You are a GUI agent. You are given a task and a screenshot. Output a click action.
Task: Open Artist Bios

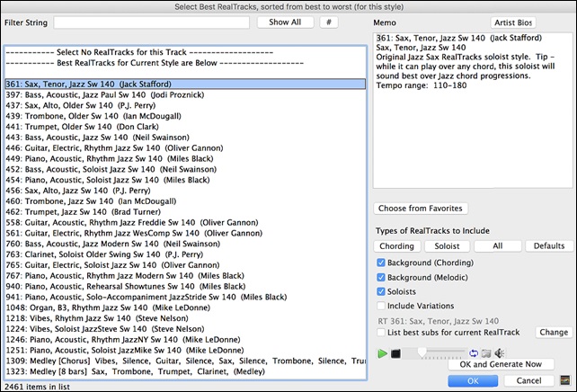(x=513, y=22)
